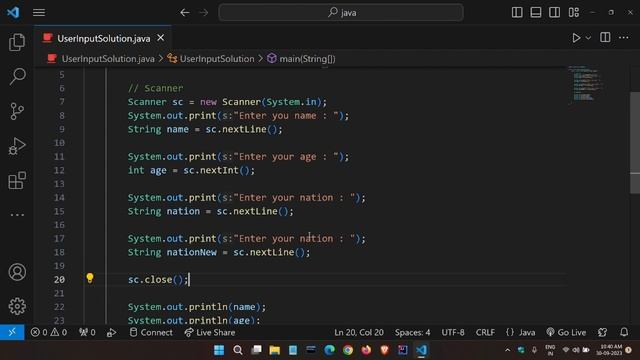The width and height of the screenshot is (640, 360).
Task: Go back with the navigation arrow
Action: [x=185, y=13]
